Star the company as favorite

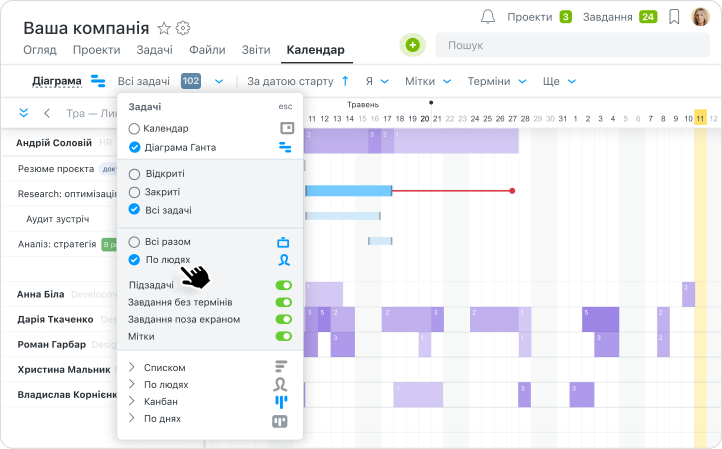(x=164, y=28)
